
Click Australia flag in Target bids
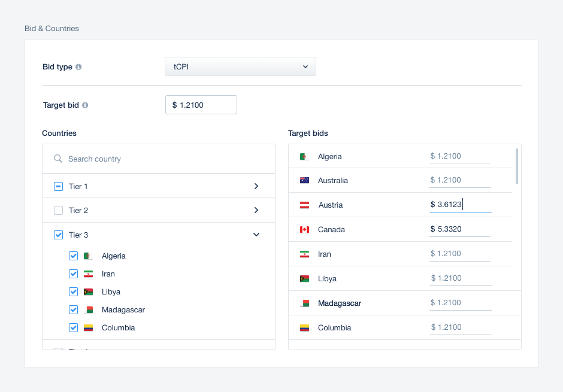304,180
